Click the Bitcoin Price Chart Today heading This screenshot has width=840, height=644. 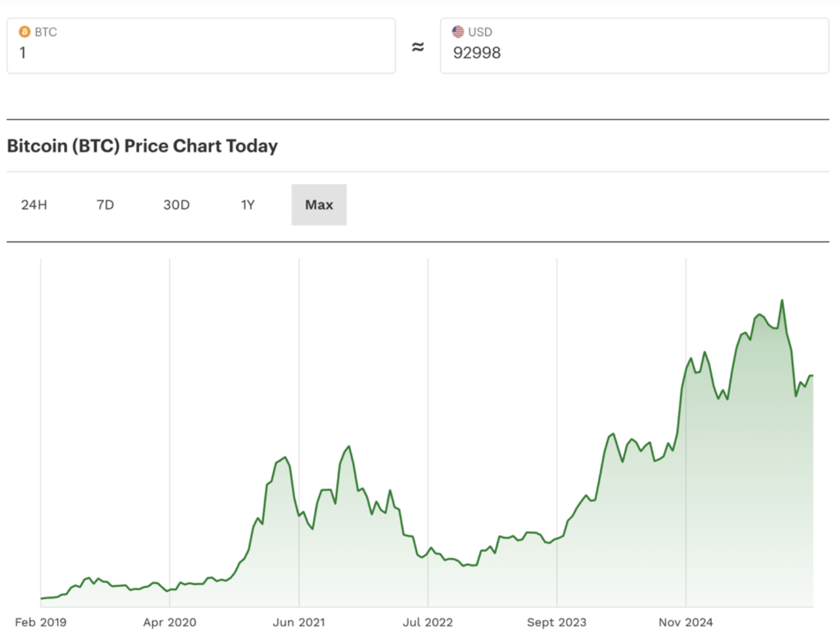point(142,146)
